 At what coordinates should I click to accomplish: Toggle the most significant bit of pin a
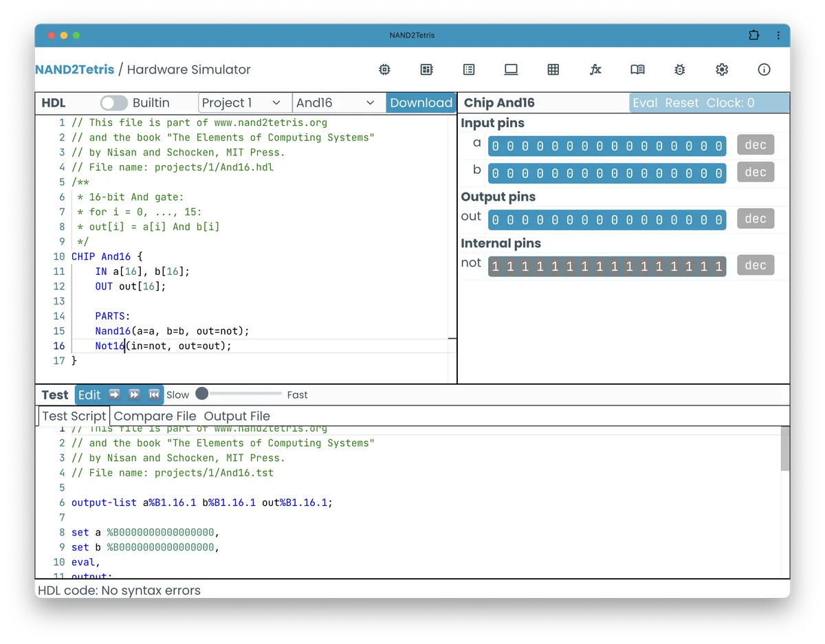tap(495, 146)
